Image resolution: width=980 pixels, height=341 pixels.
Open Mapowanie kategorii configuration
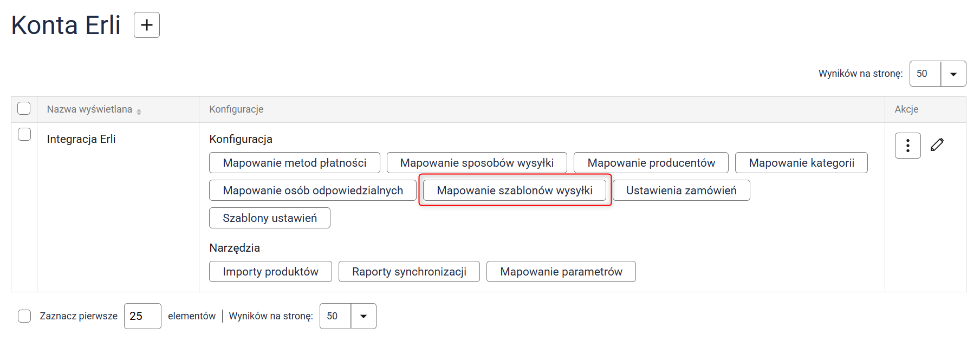[801, 163]
